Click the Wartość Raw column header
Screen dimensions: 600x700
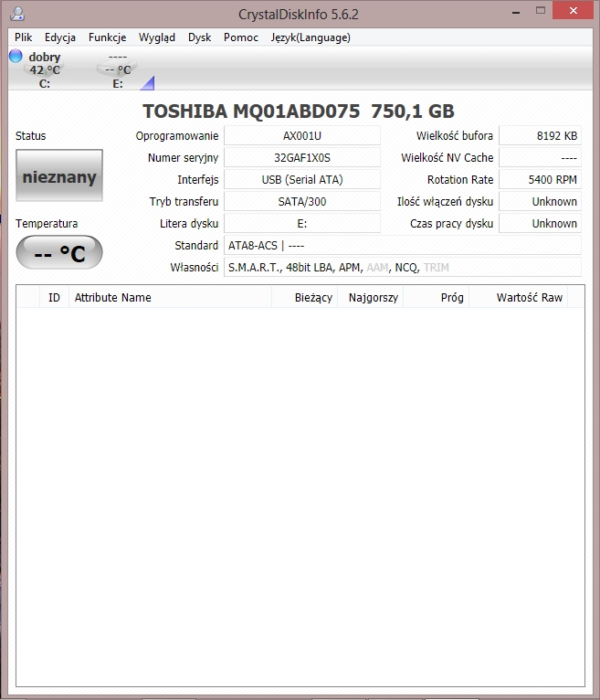(518, 297)
